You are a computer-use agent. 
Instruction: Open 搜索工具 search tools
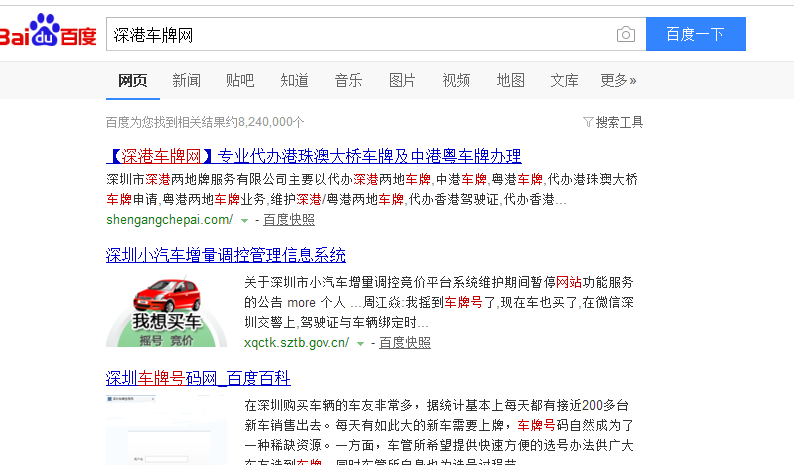click(x=619, y=122)
